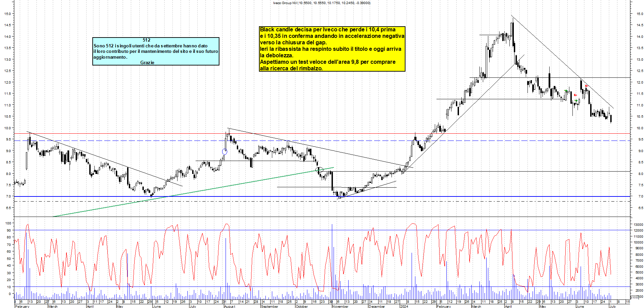
Task: Click the '2024' year label on the time axis
Action: (404, 306)
